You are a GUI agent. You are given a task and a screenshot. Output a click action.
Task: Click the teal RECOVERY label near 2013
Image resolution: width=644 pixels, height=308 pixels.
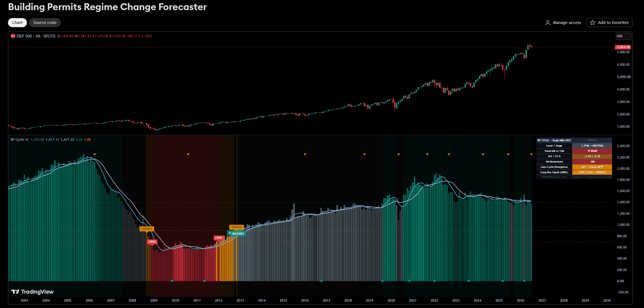pos(239,233)
